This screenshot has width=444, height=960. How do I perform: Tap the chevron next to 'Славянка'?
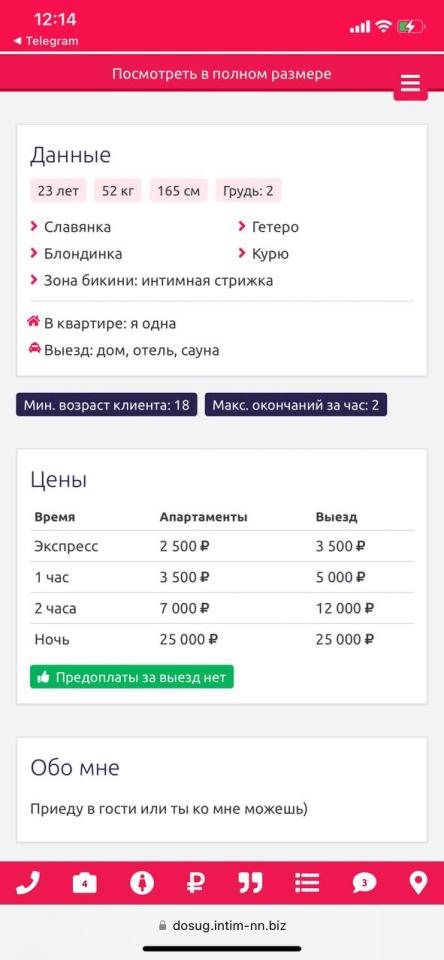pyautogui.click(x=34, y=227)
